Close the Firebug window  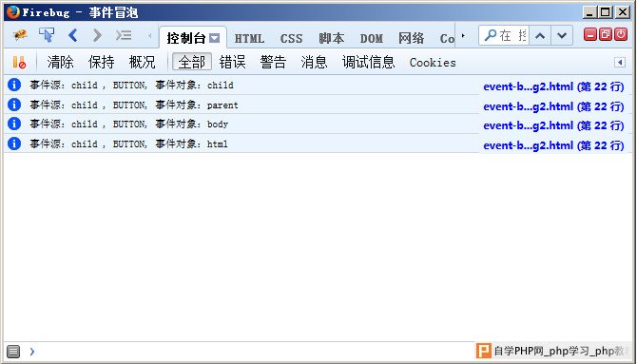pos(622,11)
